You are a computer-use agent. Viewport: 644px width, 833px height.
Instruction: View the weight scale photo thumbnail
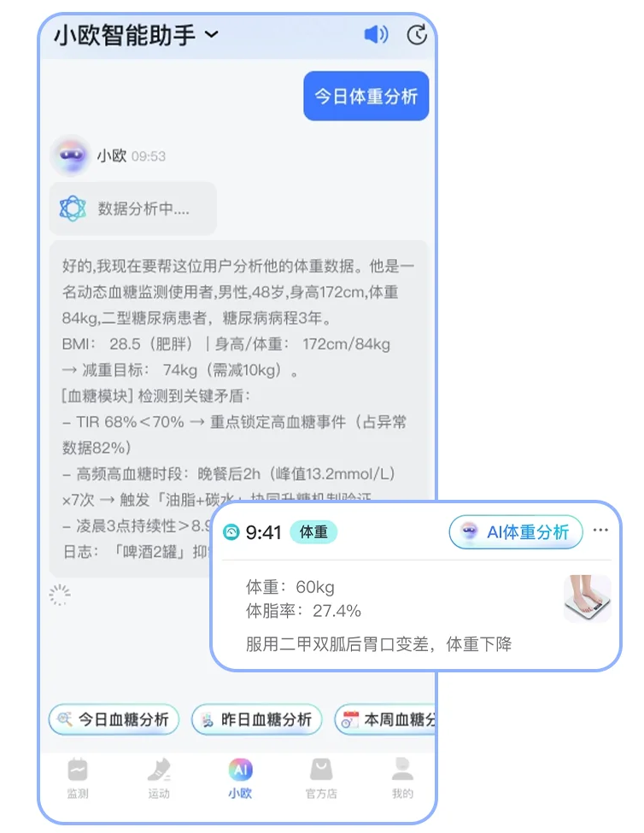click(587, 599)
